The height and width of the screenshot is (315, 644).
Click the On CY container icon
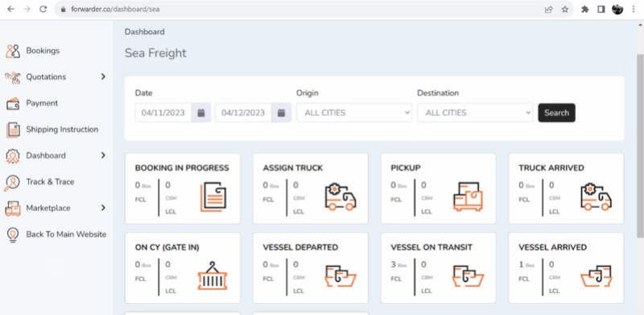coord(213,276)
